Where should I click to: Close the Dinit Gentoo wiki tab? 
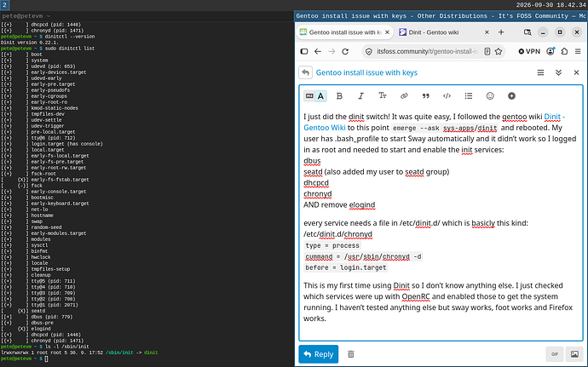(487, 32)
